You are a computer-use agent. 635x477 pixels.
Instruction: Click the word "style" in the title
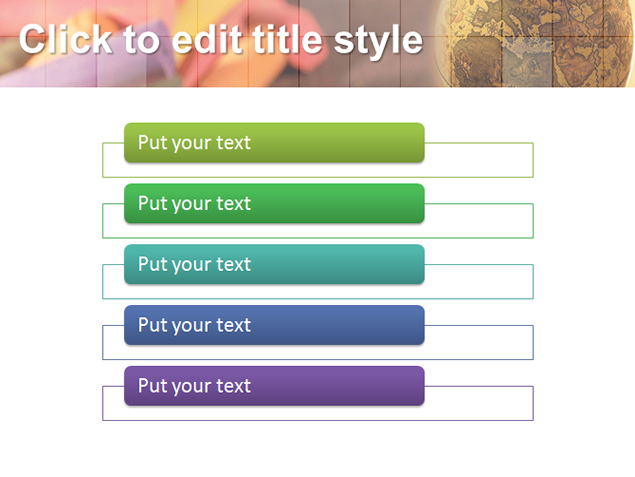[378, 42]
